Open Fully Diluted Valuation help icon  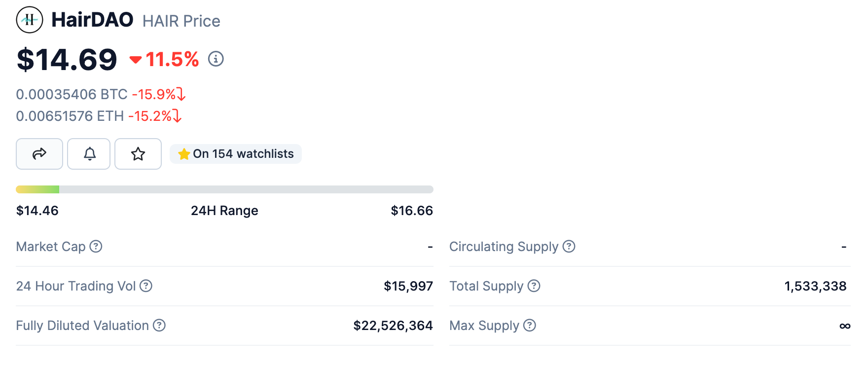pos(159,325)
